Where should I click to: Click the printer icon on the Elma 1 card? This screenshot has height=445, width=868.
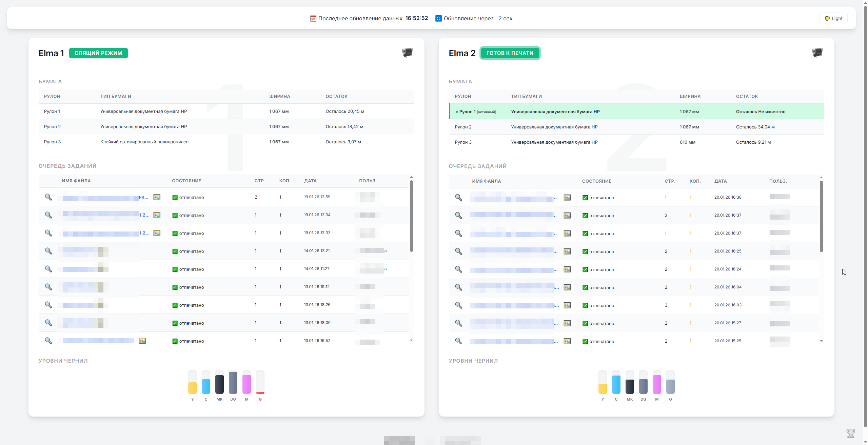point(408,53)
